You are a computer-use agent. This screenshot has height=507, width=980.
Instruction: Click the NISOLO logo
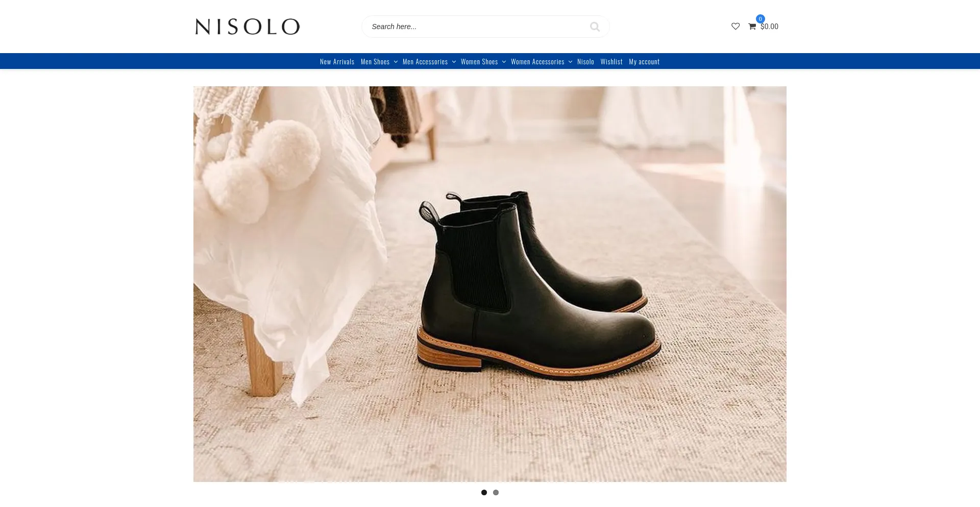pos(248,27)
